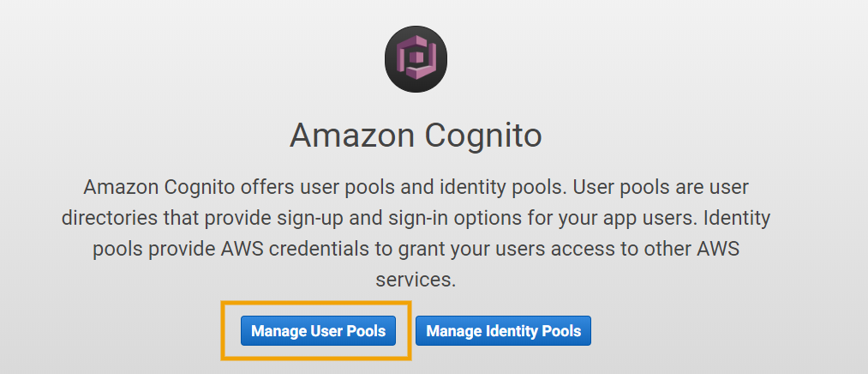Click the Amazon Cognito heading
Viewport: 868px width, 374px height.
click(x=416, y=135)
